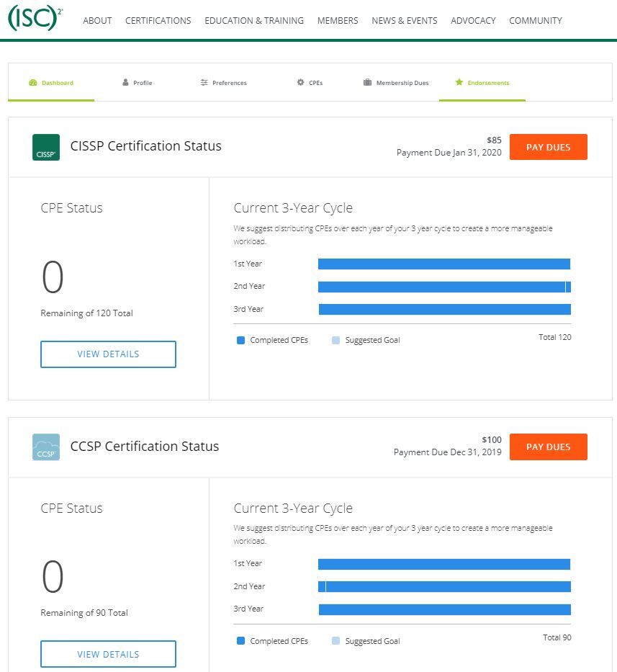Go to the Members menu item

point(338,21)
